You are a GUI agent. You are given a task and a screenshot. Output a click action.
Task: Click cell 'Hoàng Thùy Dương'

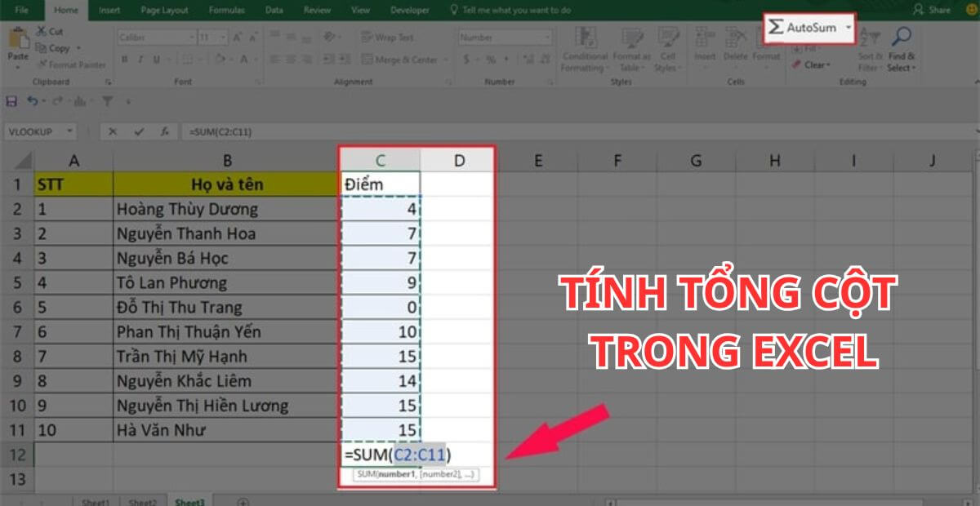point(227,209)
